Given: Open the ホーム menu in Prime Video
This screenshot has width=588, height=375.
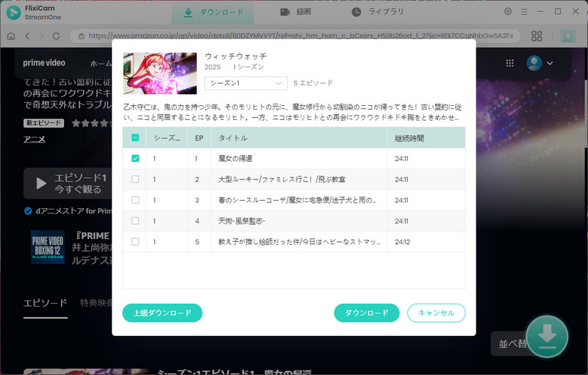Looking at the screenshot, I should 101,64.
